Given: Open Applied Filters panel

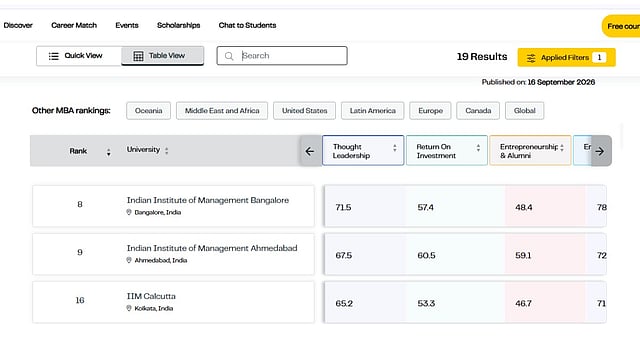Looking at the screenshot, I should (567, 58).
